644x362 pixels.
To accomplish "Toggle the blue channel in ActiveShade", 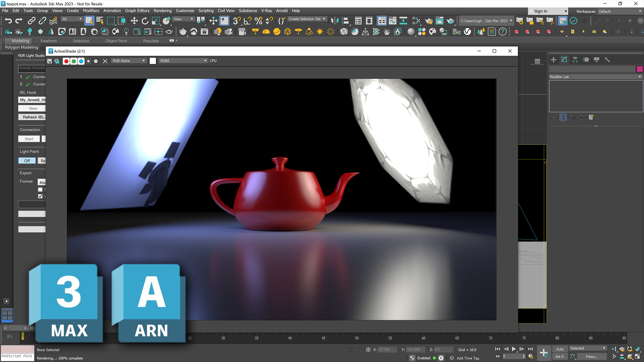I will tap(81, 61).
